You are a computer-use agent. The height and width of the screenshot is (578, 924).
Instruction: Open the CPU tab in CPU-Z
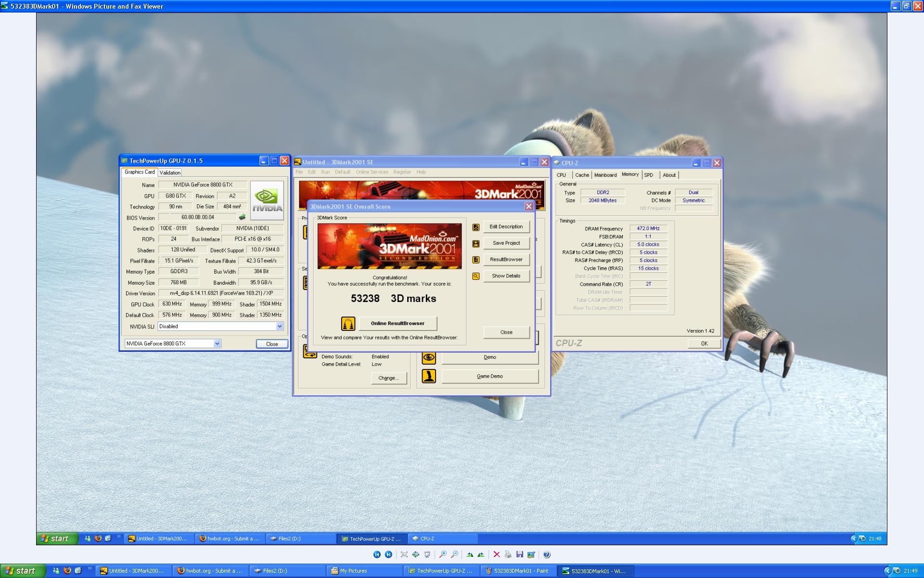click(x=562, y=175)
